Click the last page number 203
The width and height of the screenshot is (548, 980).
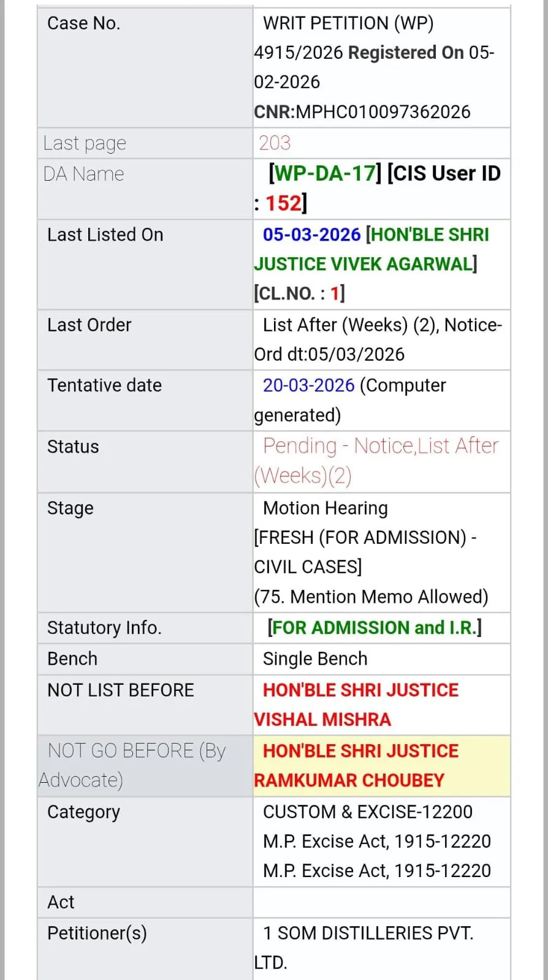click(275, 143)
